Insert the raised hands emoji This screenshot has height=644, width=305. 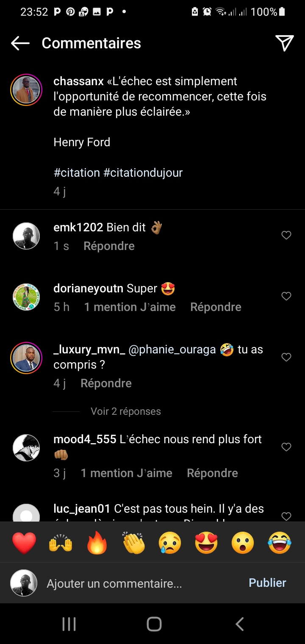[61, 543]
